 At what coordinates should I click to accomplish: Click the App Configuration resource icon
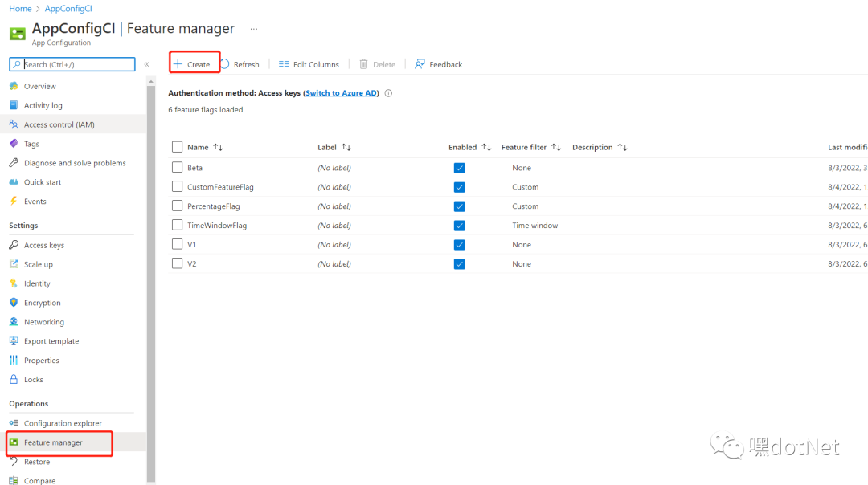17,34
